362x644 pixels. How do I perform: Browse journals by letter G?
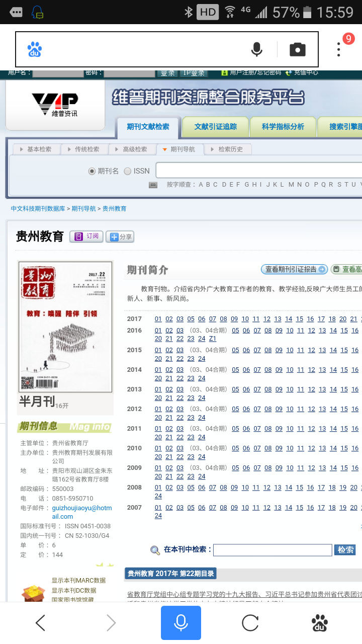point(247,185)
